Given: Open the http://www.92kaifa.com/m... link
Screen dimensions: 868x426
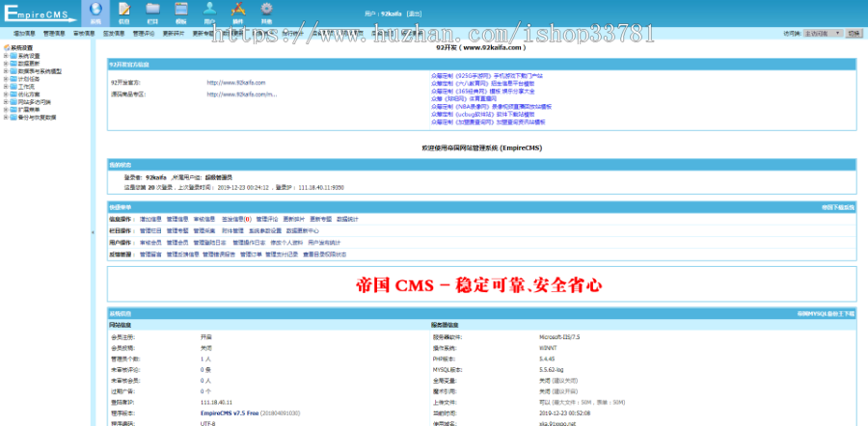Looking at the screenshot, I should pos(242,94).
